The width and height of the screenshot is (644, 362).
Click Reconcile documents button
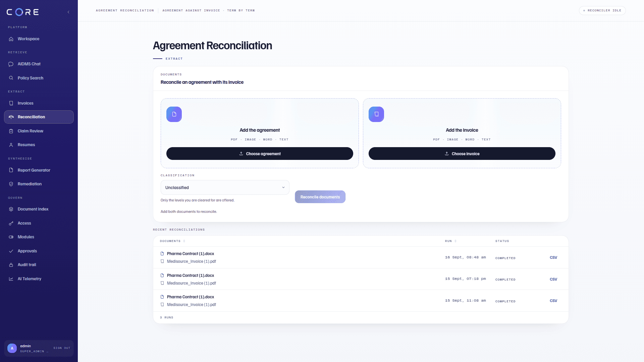[320, 197]
